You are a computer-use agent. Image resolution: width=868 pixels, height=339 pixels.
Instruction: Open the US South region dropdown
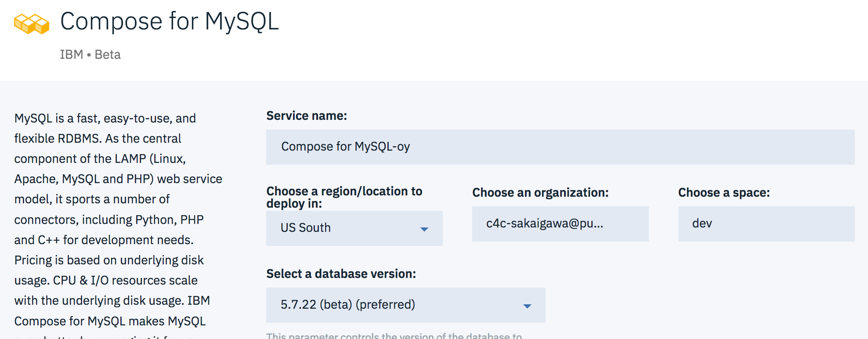(x=354, y=228)
